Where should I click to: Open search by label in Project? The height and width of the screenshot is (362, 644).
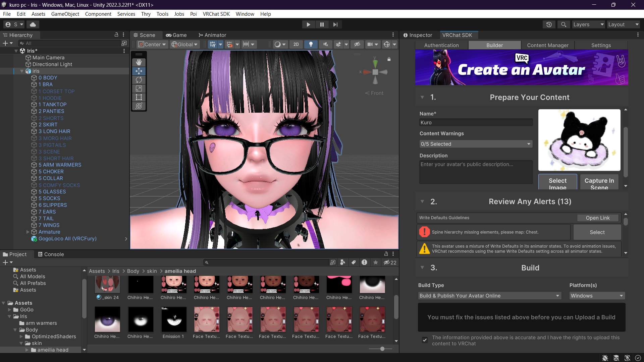tap(354, 262)
